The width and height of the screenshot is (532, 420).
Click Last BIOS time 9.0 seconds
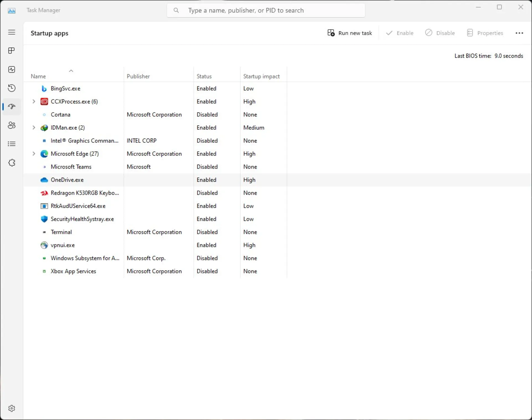pyautogui.click(x=489, y=56)
